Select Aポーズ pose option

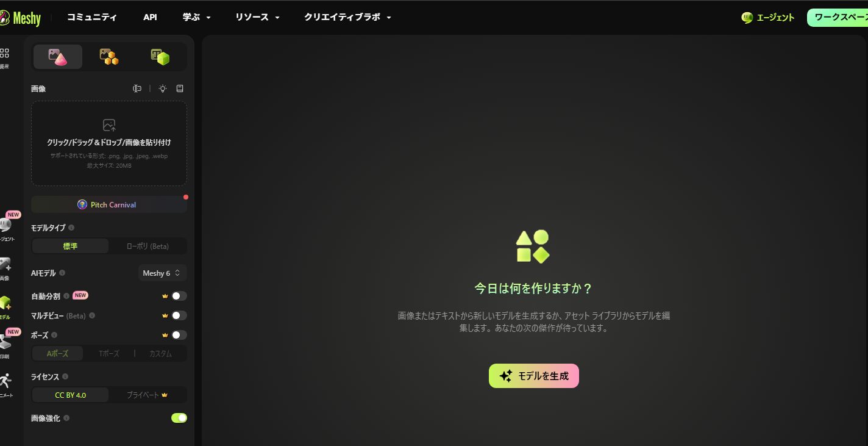[x=57, y=354]
